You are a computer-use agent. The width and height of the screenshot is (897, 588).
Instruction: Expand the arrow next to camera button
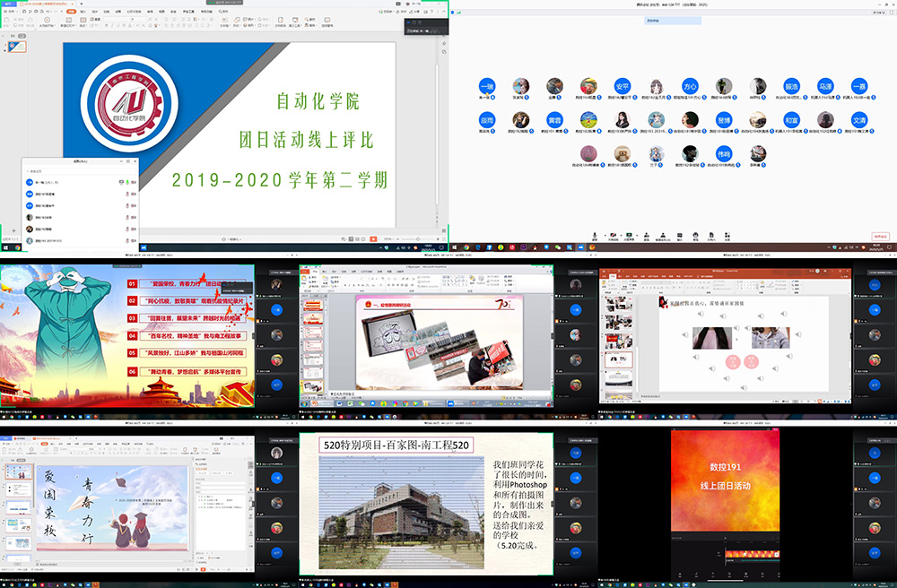620,235
